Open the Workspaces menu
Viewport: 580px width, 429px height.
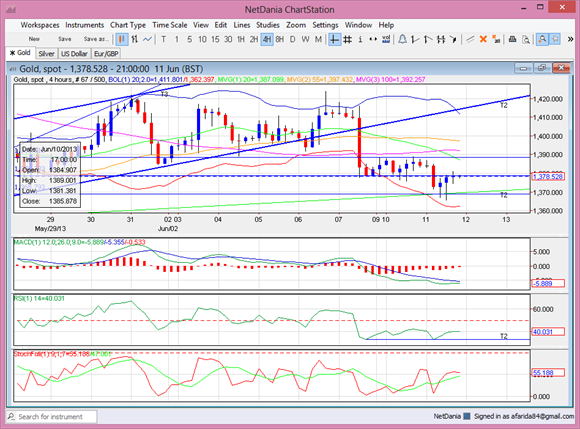(40, 25)
